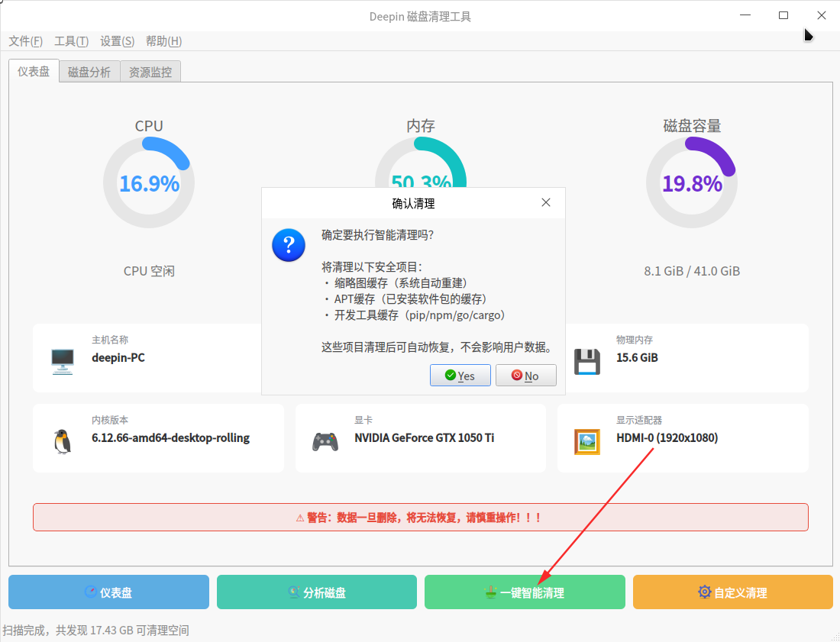
Task: Click the 磁盘容量 19.8% gauge
Action: click(692, 182)
